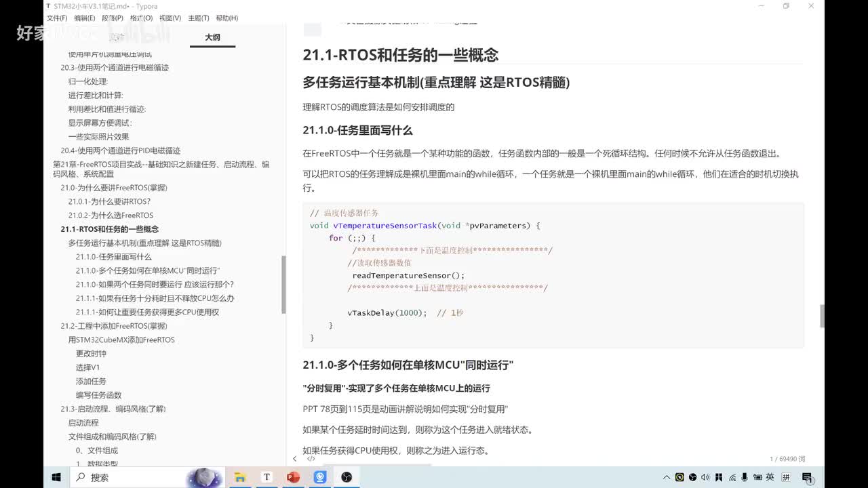Open the blue app icon beside PowerPoint

coord(320,477)
